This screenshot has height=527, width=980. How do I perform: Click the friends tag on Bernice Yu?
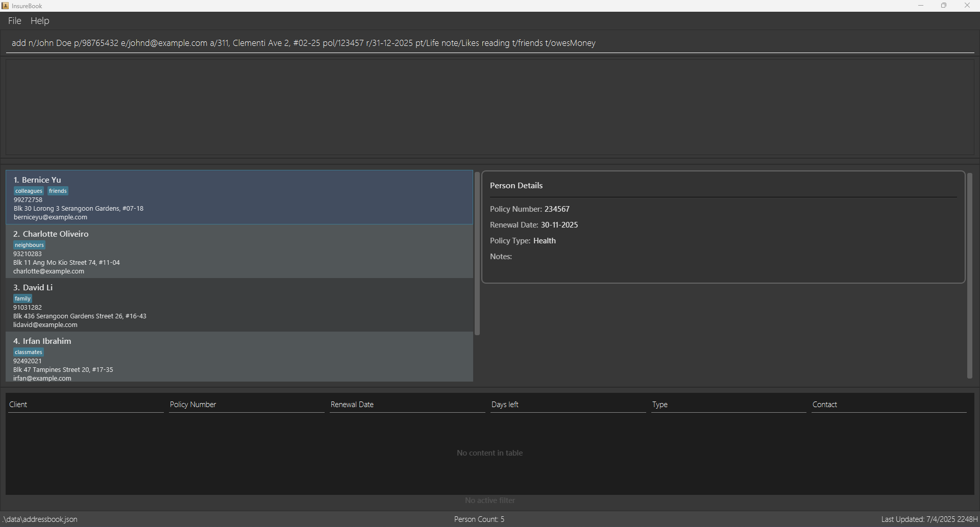[58, 191]
